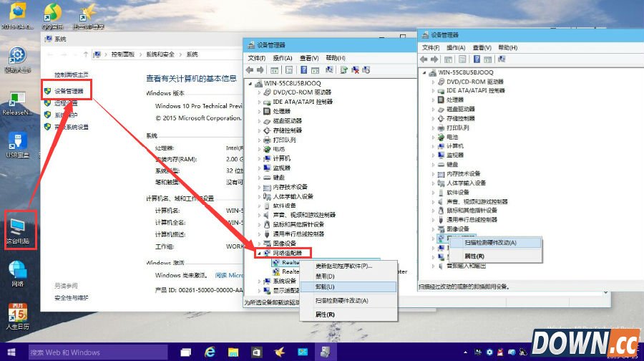
Task: Select 声音、视频和游戏控制器 in middle Device Manager
Action: point(304,215)
